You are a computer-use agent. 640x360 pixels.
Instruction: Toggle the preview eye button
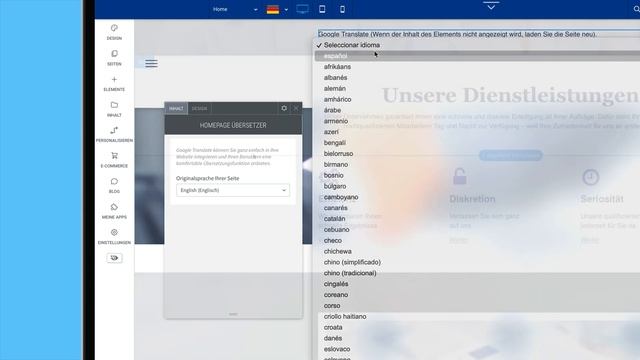click(x=114, y=258)
